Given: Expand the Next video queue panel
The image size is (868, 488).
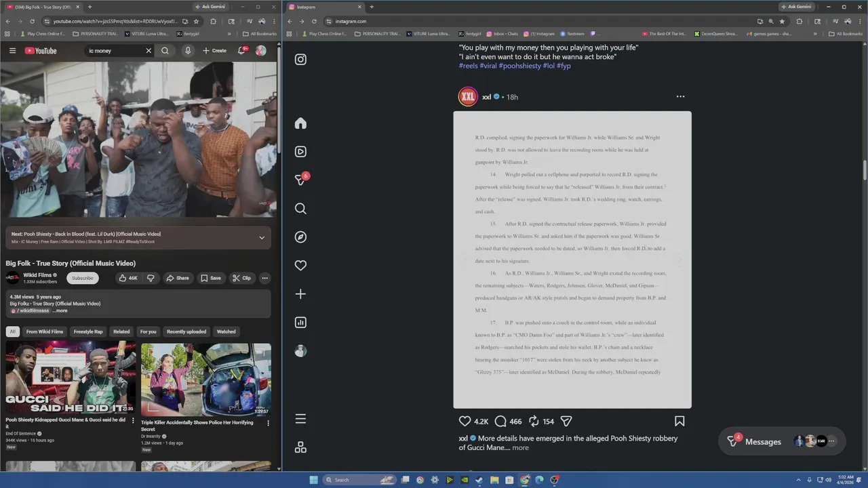Looking at the screenshot, I should (262, 238).
